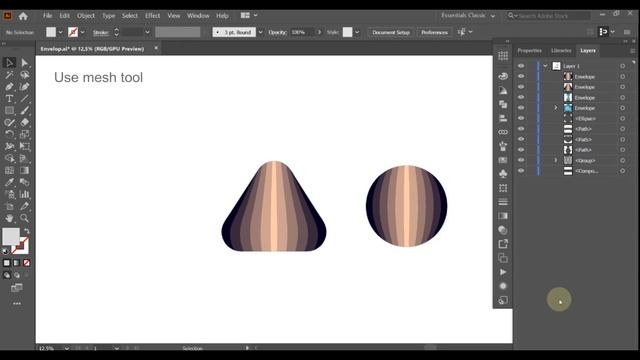Screen dimensions: 640x360
Task: Open stroke color dropdown in control bar
Action: (x=83, y=32)
